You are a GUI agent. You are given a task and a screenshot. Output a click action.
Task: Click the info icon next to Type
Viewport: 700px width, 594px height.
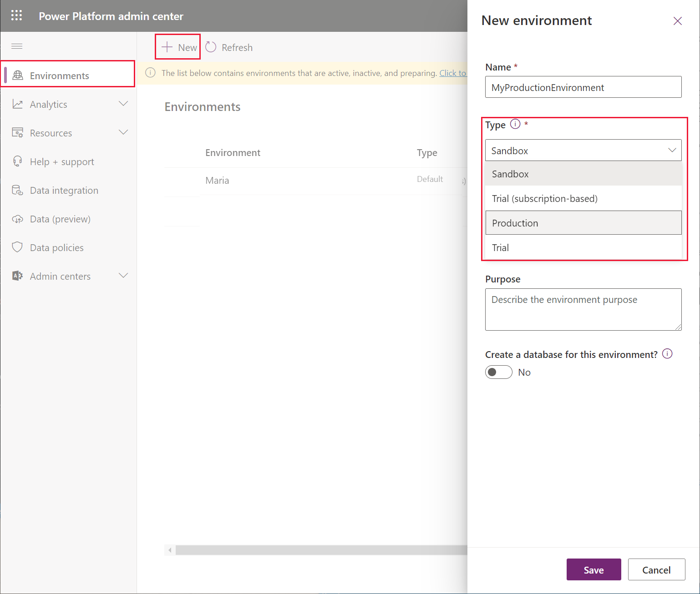tap(515, 124)
